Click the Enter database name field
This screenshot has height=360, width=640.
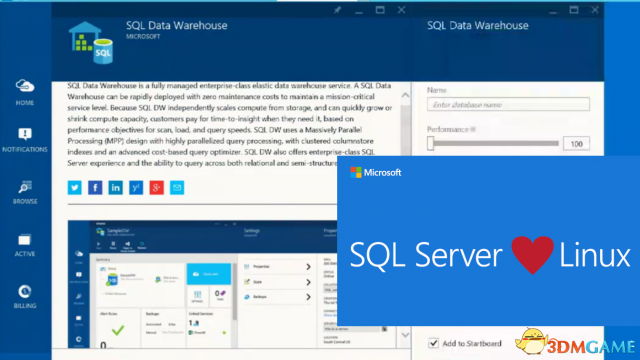(x=508, y=104)
